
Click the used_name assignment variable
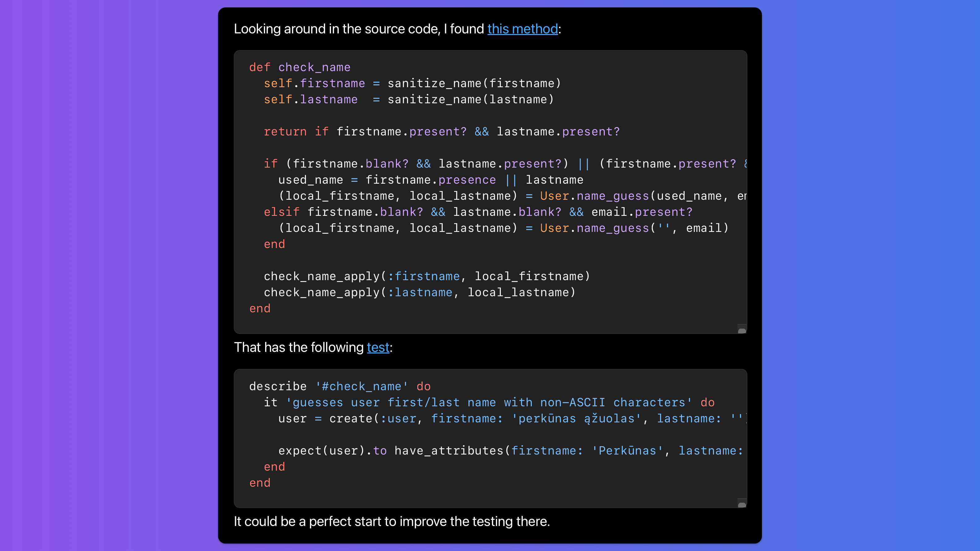point(311,180)
